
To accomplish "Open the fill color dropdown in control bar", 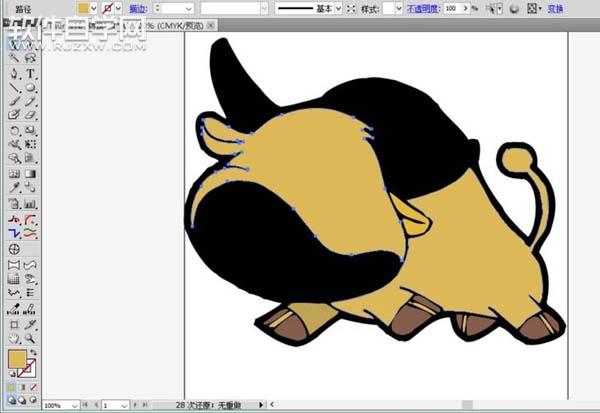I will pos(93,7).
